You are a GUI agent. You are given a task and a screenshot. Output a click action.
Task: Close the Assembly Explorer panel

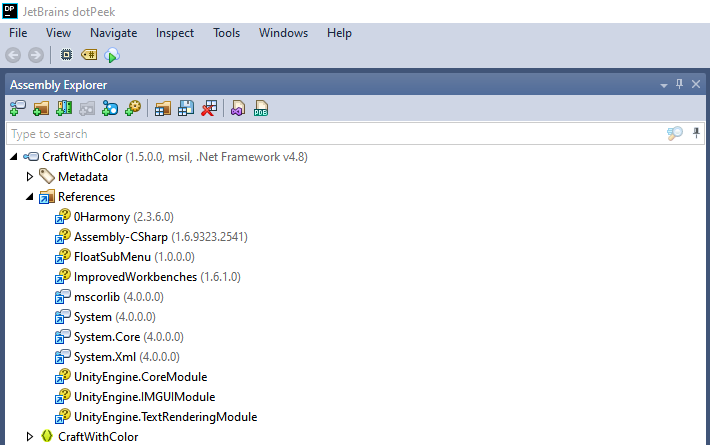(696, 84)
